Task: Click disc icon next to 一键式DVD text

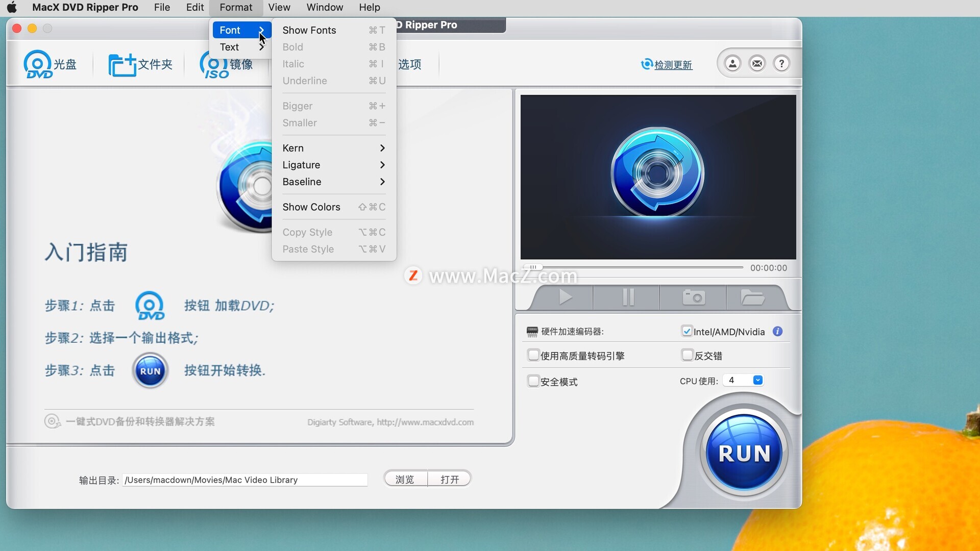Action: click(52, 421)
